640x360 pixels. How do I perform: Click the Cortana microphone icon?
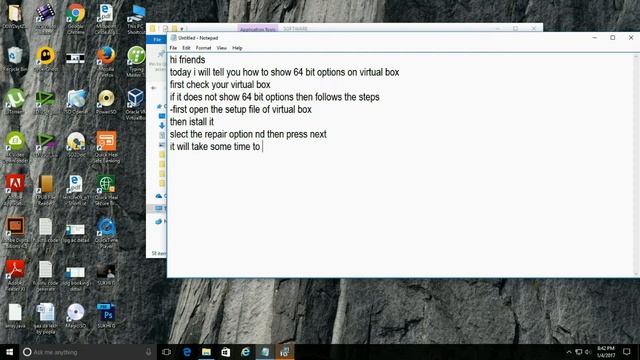tap(149, 352)
